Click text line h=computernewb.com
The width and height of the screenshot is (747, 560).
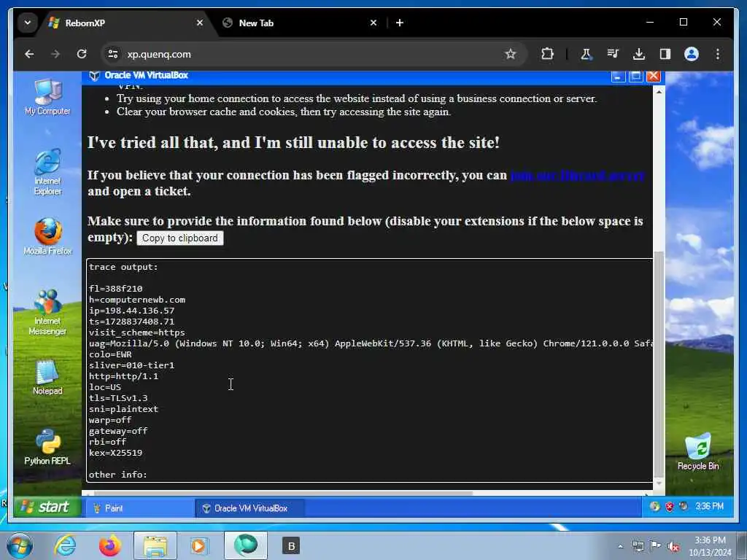(136, 300)
